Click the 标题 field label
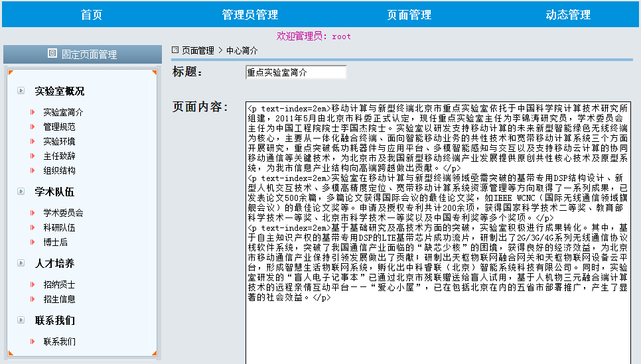641x364 pixels. 187,72
